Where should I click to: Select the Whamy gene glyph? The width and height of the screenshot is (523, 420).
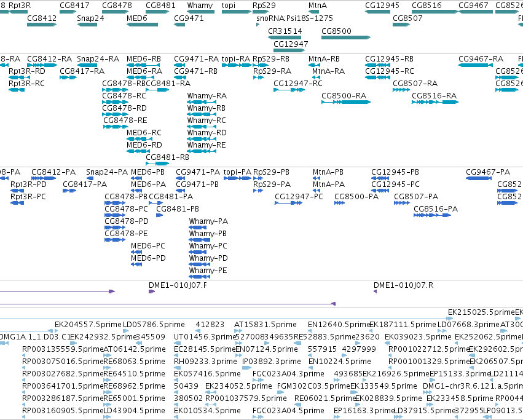[201, 12]
